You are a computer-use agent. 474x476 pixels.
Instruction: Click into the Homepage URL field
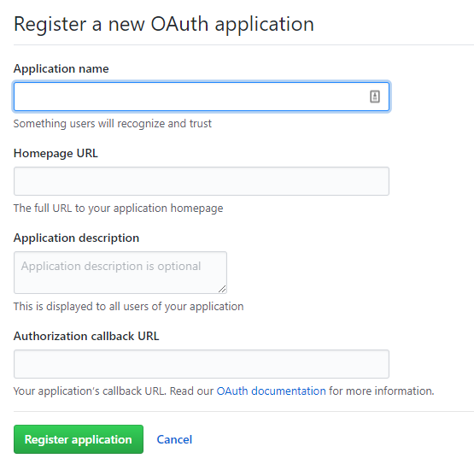coord(202,181)
